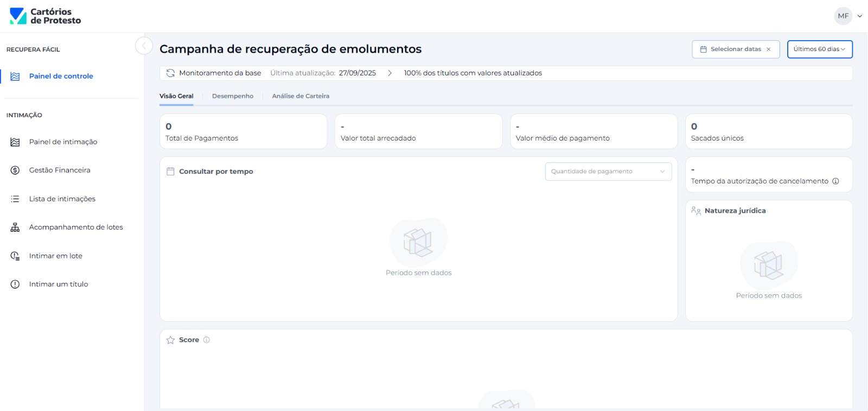
Task: Click the Intimar um título alert icon
Action: click(15, 284)
